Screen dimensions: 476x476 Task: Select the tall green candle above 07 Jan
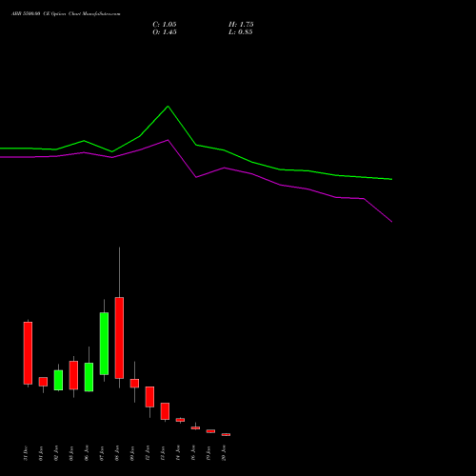click(x=104, y=344)
